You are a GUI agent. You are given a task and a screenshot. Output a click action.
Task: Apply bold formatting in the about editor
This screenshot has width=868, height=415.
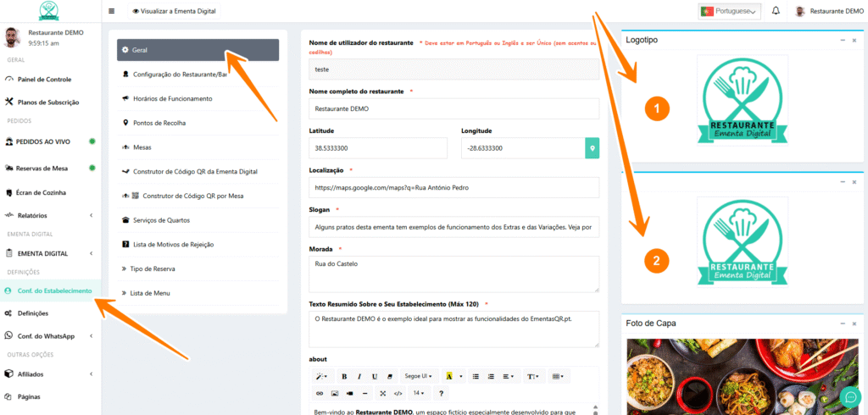[344, 376]
